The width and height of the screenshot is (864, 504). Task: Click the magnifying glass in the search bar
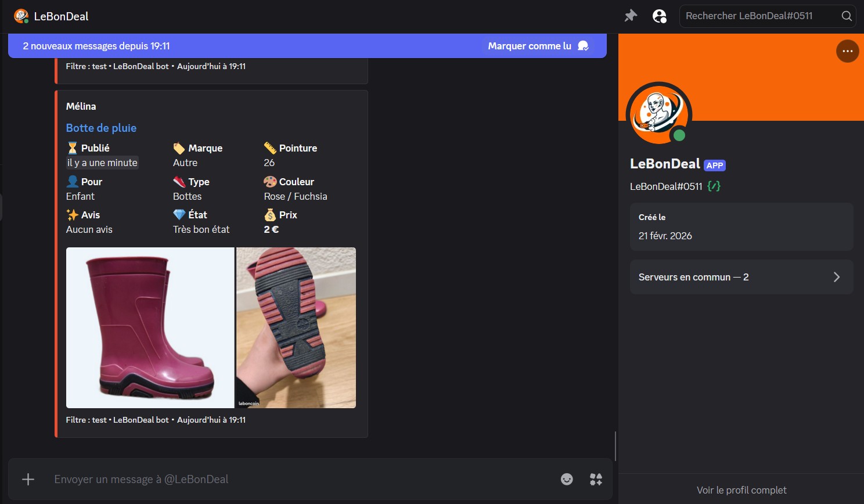point(846,16)
